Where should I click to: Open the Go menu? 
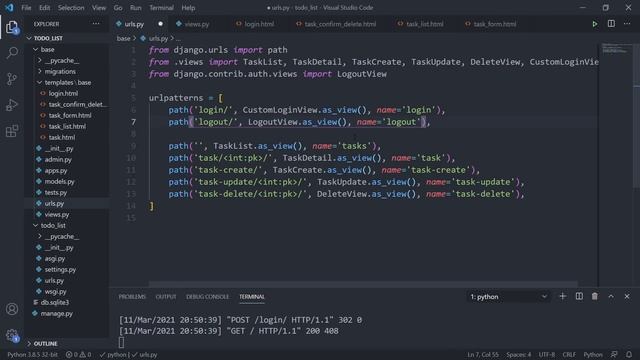[118, 8]
